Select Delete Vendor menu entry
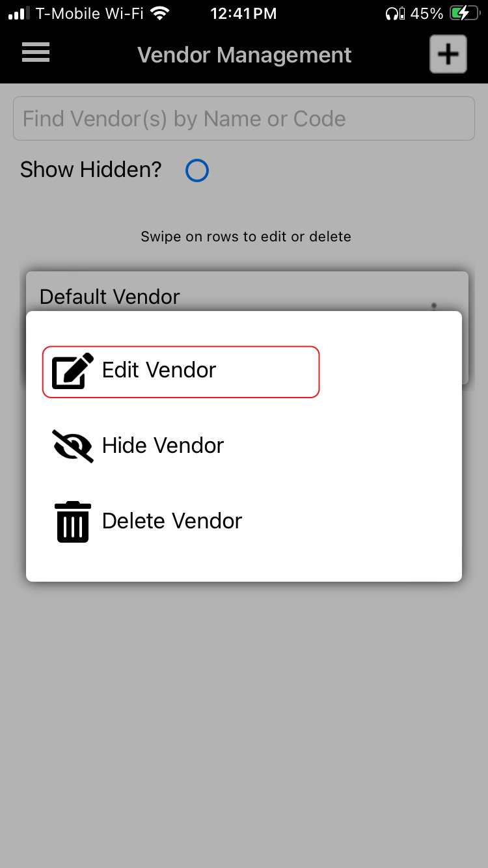 click(x=172, y=521)
